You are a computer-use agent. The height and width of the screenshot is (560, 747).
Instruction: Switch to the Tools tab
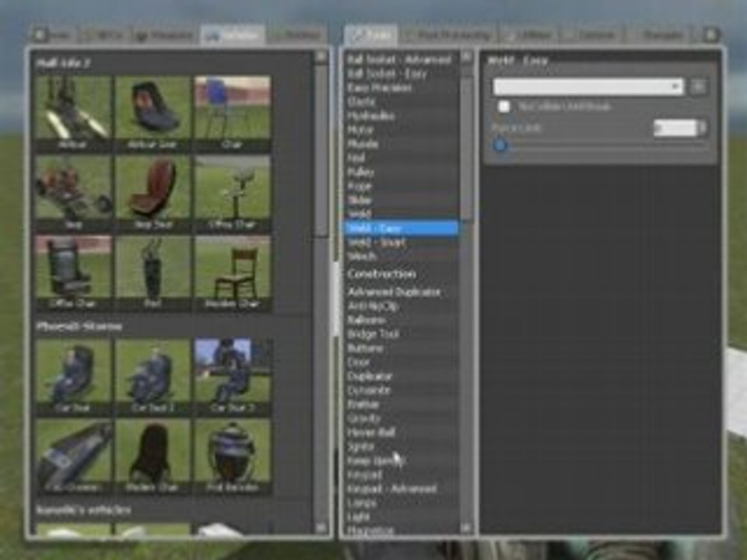370,35
